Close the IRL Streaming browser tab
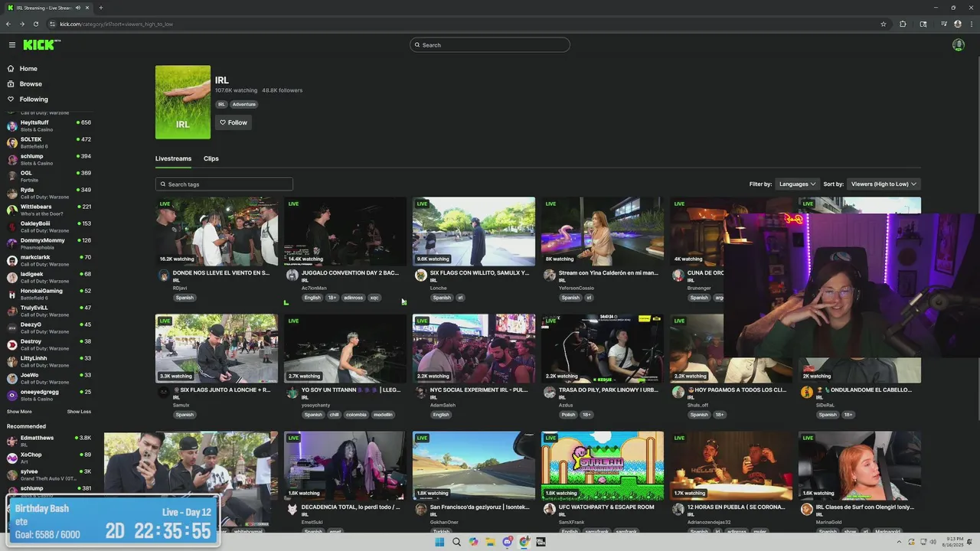The image size is (980, 551). [x=87, y=8]
